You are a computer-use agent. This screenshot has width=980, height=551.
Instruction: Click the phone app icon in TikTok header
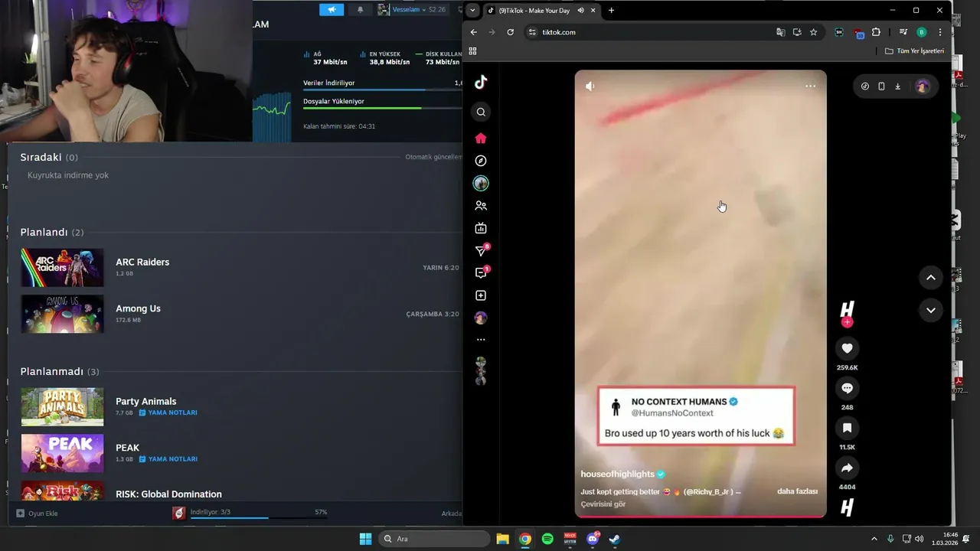point(881,86)
